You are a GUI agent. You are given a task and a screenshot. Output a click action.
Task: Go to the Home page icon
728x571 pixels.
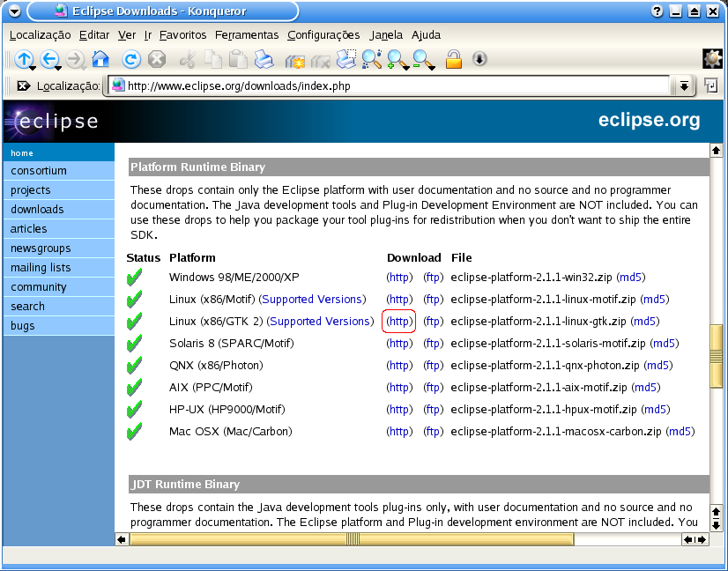click(x=100, y=59)
